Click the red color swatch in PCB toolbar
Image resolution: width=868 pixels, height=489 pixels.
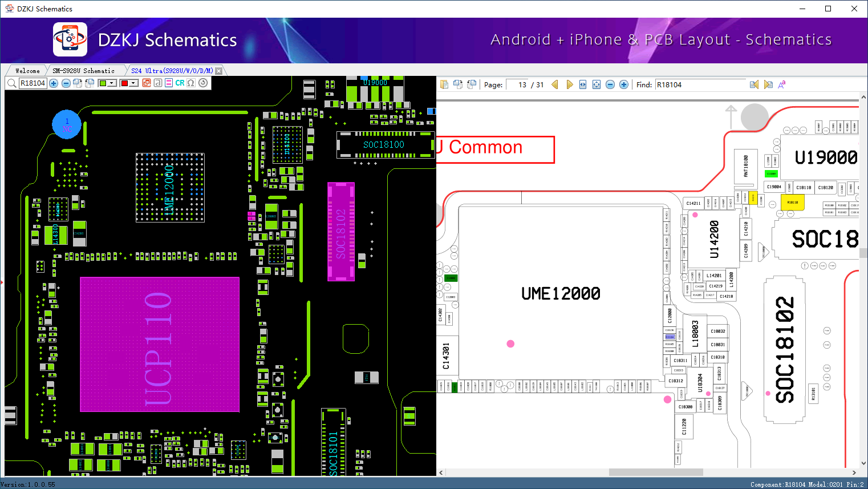(124, 83)
